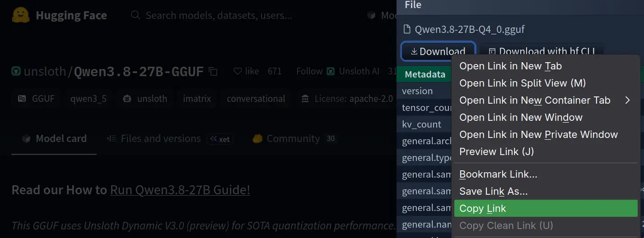The height and width of the screenshot is (238, 644).
Task: Click the GGUF tag icon
Action: pos(22,99)
